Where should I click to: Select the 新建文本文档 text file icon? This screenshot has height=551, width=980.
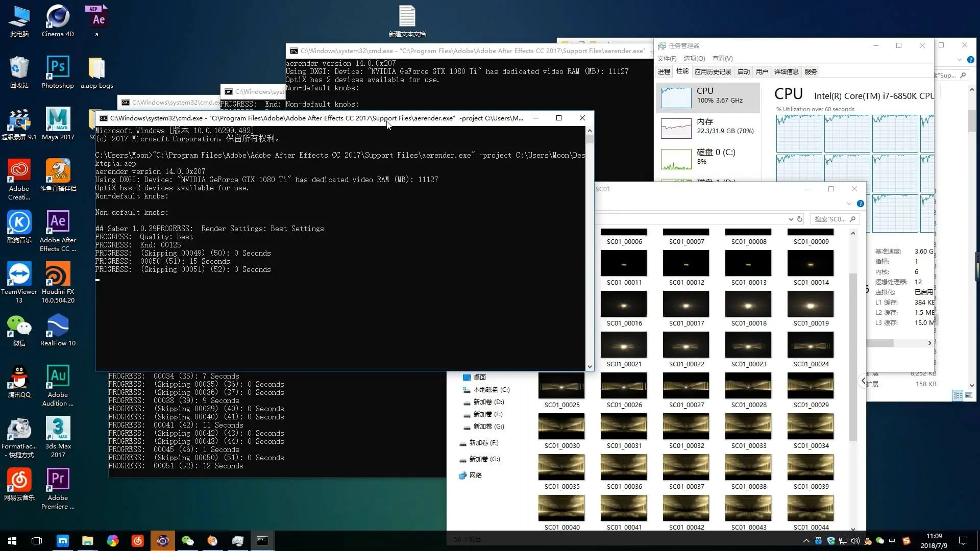(407, 21)
